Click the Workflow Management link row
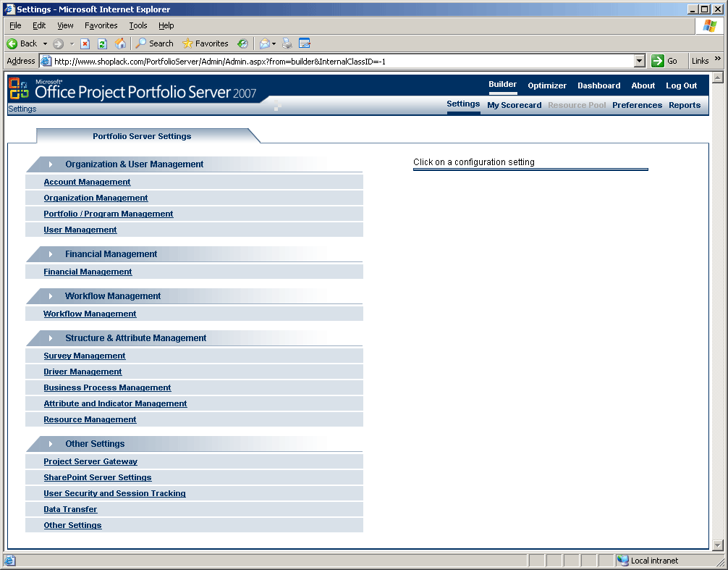The image size is (728, 570). (x=194, y=314)
